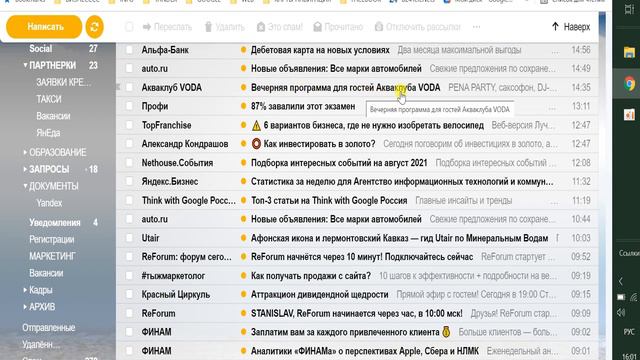Toggle unread dot on Альфа-Банк email
The height and width of the screenshot is (360, 640).
pos(243,50)
